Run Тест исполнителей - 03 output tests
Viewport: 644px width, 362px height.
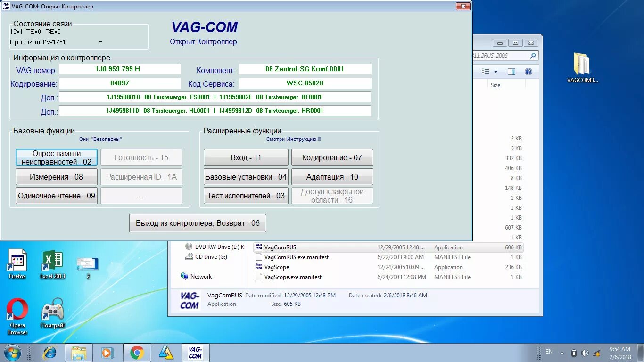246,196
